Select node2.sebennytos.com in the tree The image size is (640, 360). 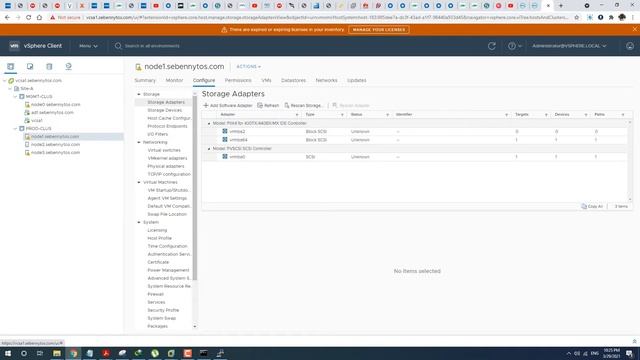coord(56,144)
